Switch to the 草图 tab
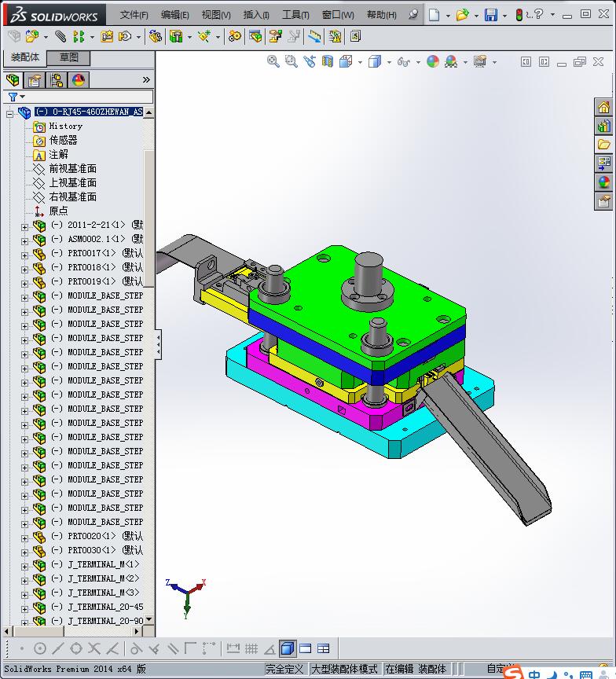Viewport: 616px width, 679px height. point(68,57)
